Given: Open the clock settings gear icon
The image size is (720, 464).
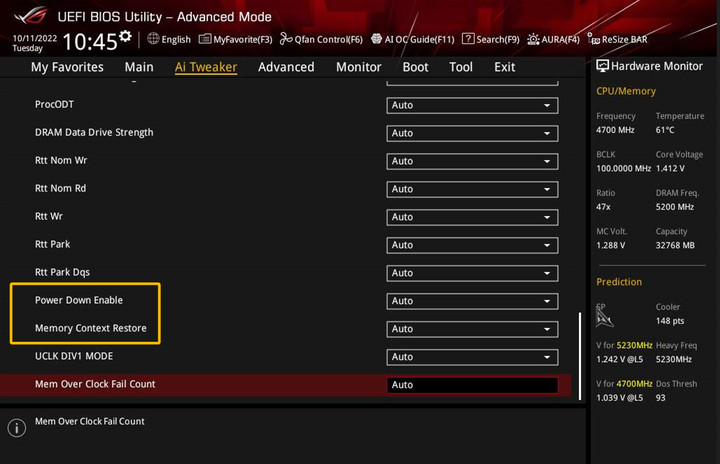Looking at the screenshot, I should [x=125, y=36].
